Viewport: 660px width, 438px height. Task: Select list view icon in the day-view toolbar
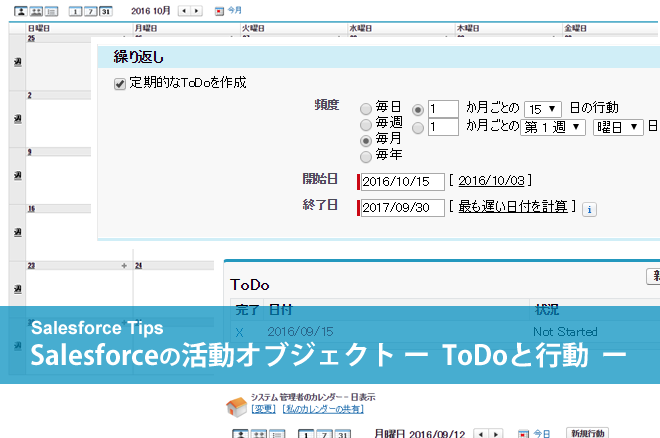(277, 434)
